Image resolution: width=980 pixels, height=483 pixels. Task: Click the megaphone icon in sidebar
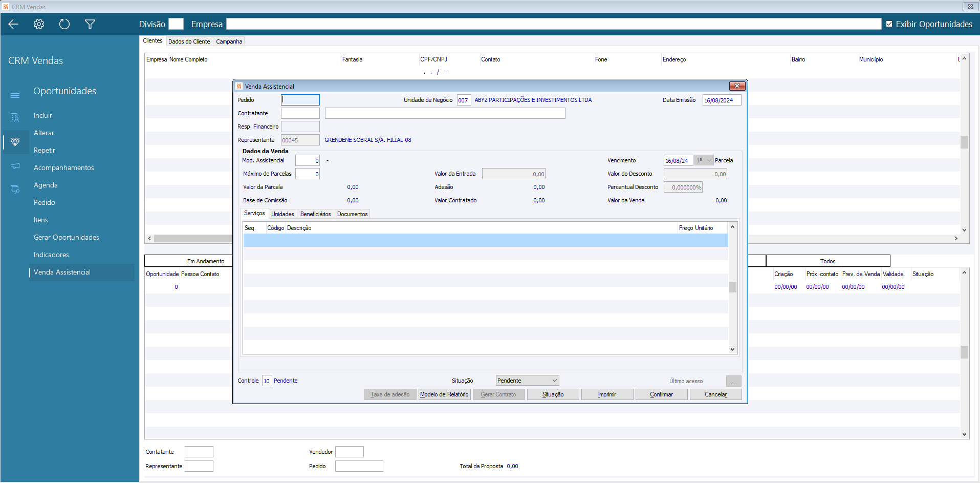[15, 166]
